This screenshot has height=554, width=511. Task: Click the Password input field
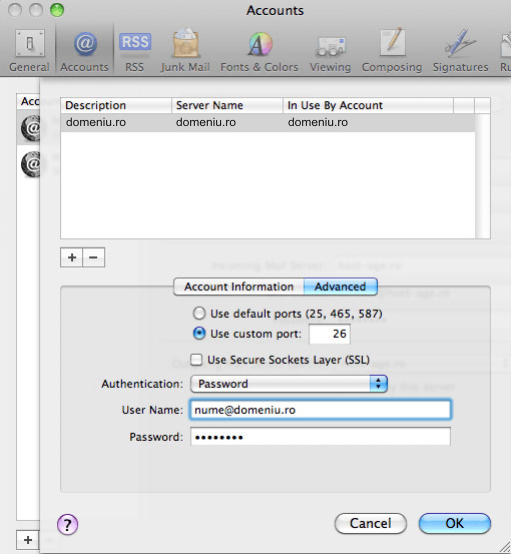(320, 437)
